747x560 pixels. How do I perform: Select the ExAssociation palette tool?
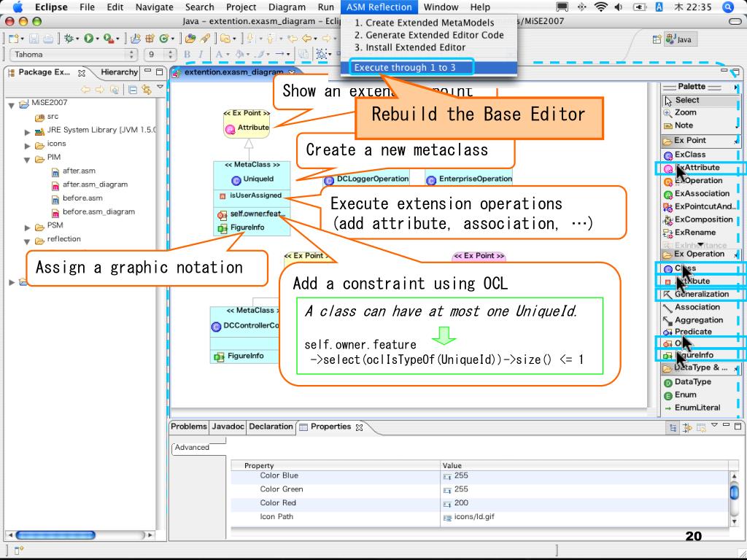[697, 193]
